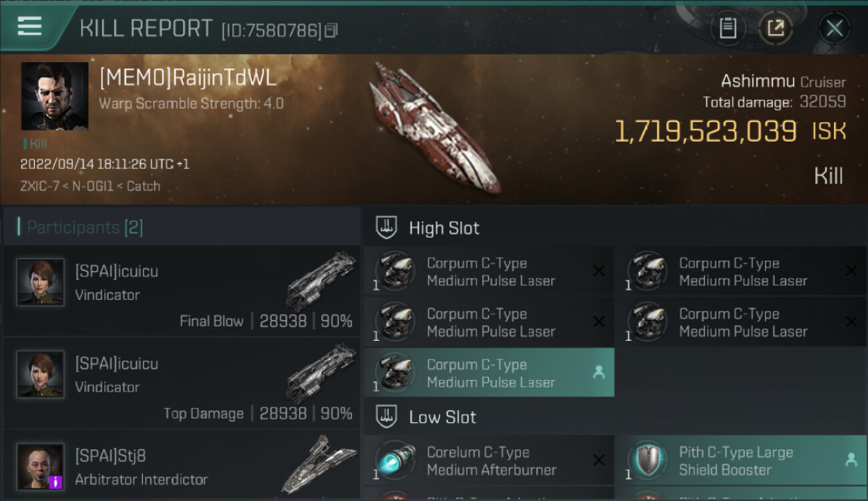This screenshot has height=501, width=868.
Task: Select Pith C-Type Large Shield Booster
Action: (x=740, y=461)
